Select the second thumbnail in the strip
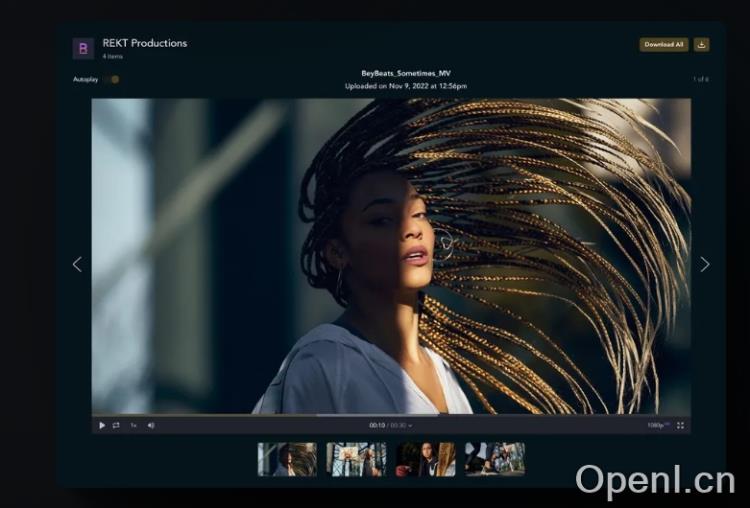750x508 pixels. point(356,459)
